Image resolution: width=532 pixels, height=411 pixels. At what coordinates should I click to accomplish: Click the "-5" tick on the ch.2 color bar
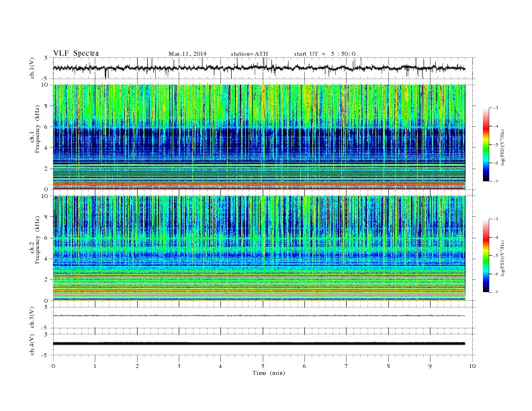(496, 255)
